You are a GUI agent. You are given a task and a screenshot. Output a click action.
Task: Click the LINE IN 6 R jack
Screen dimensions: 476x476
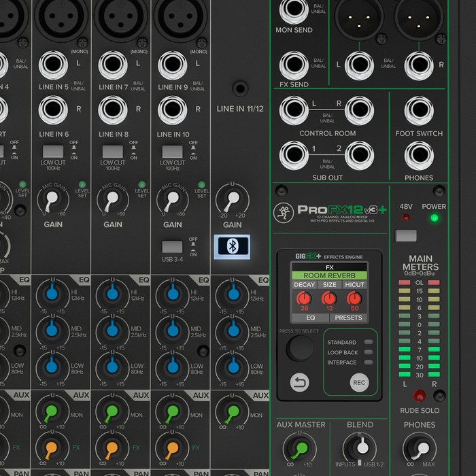pyautogui.click(x=53, y=110)
